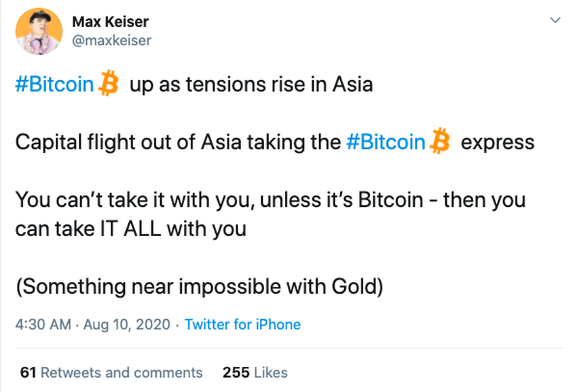Image resolution: width=577 pixels, height=392 pixels.
Task: Click the word 'express' in the tweet
Action: tap(497, 143)
